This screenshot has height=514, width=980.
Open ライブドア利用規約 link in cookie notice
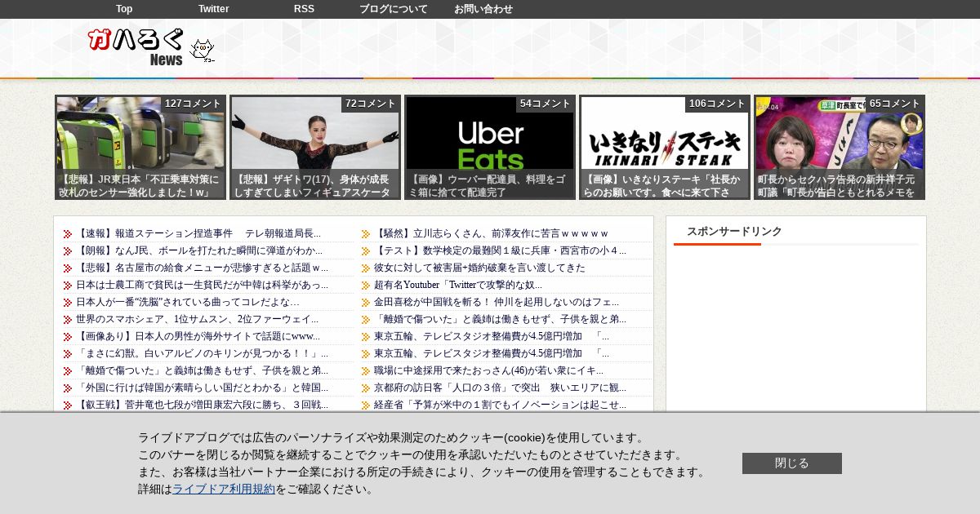pyautogui.click(x=224, y=489)
